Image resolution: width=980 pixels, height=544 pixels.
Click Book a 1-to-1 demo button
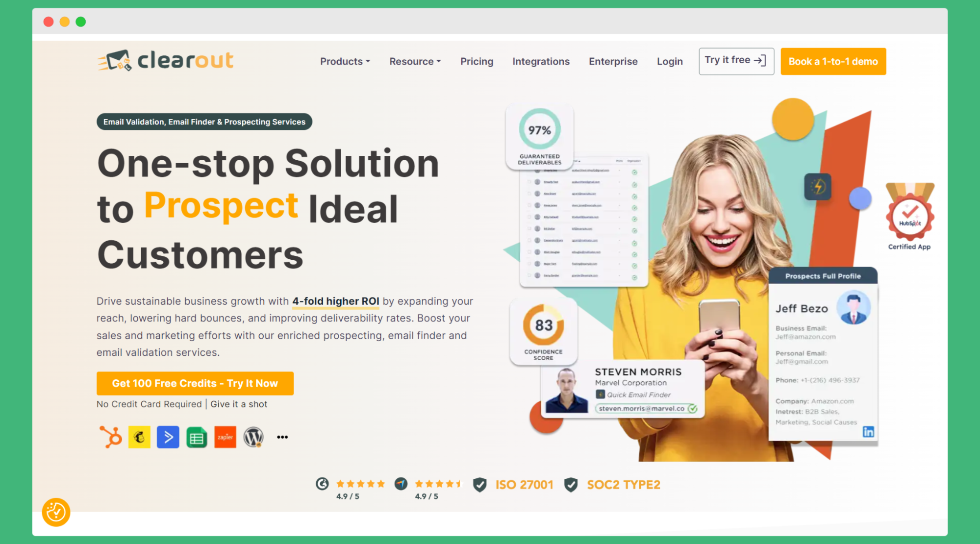click(832, 61)
